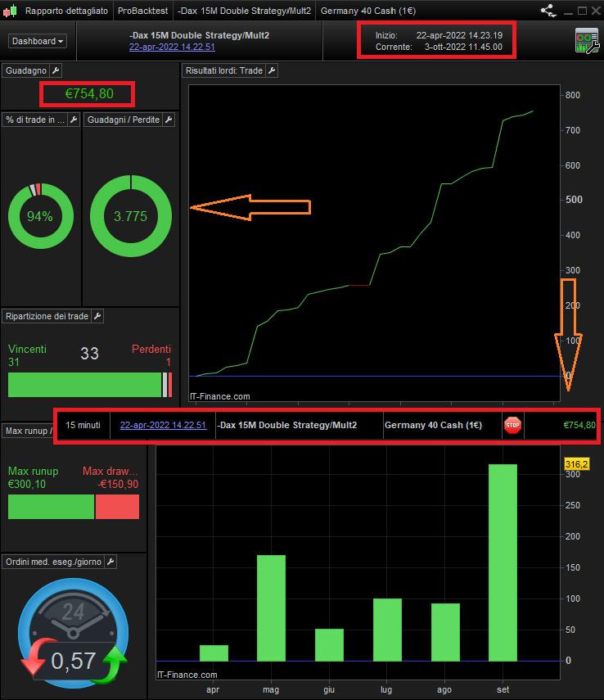This screenshot has height=700, width=604.
Task: Click wrench icon next to Guadagno
Action: point(56,70)
